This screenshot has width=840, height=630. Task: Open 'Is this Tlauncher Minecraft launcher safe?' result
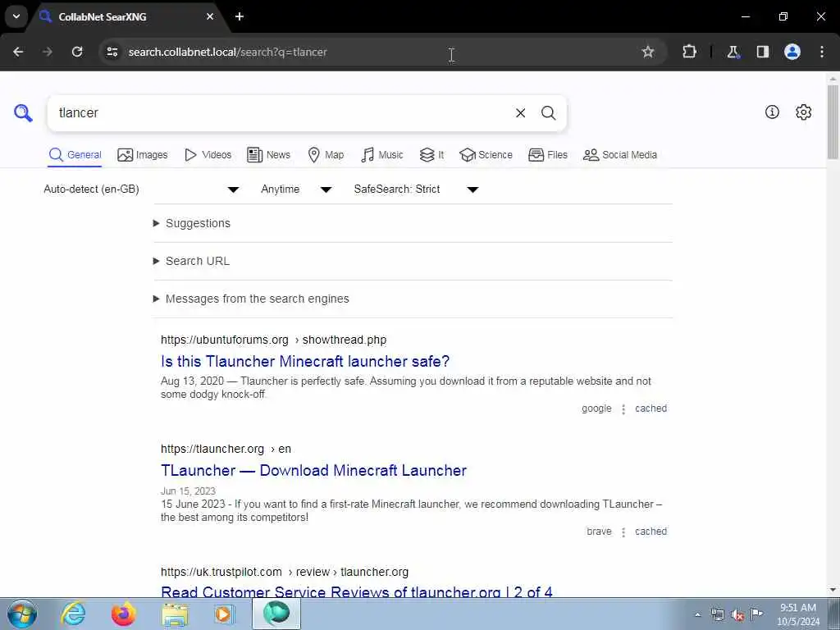[x=305, y=361]
